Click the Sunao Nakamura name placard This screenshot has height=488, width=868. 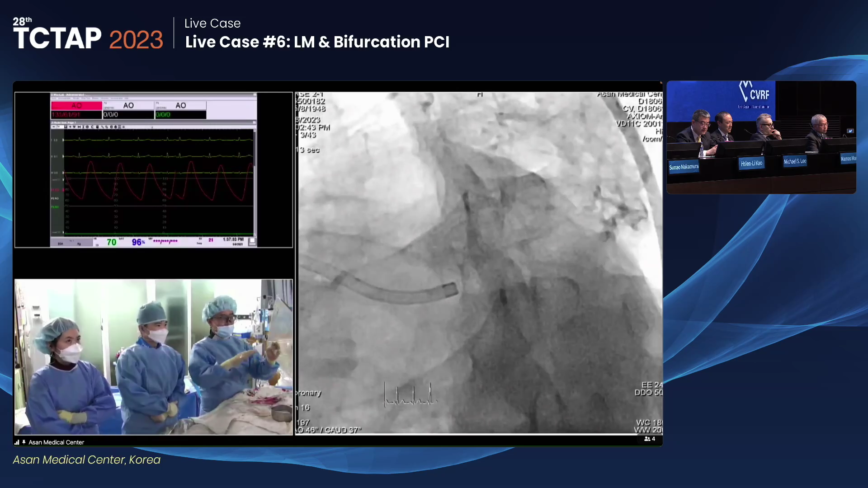[x=684, y=167]
